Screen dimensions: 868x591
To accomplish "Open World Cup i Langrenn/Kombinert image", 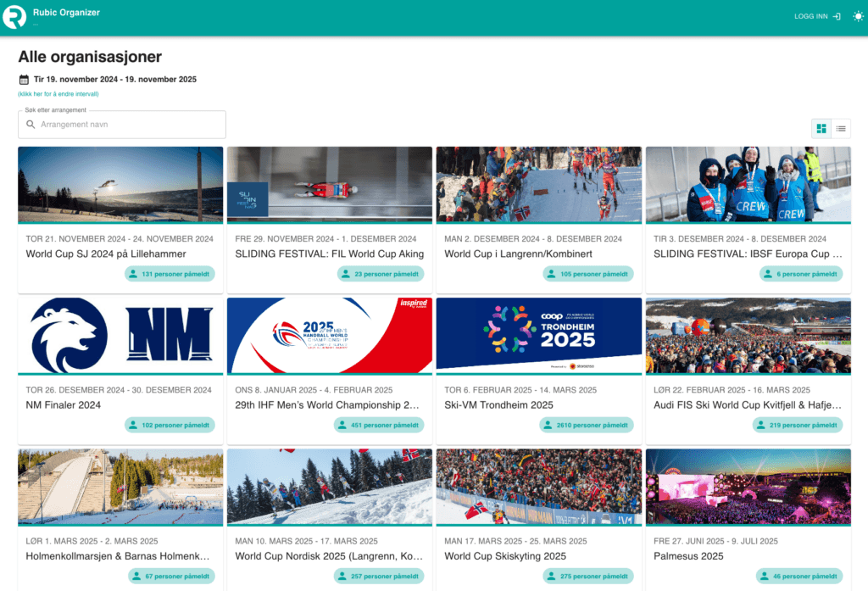I will [x=539, y=185].
